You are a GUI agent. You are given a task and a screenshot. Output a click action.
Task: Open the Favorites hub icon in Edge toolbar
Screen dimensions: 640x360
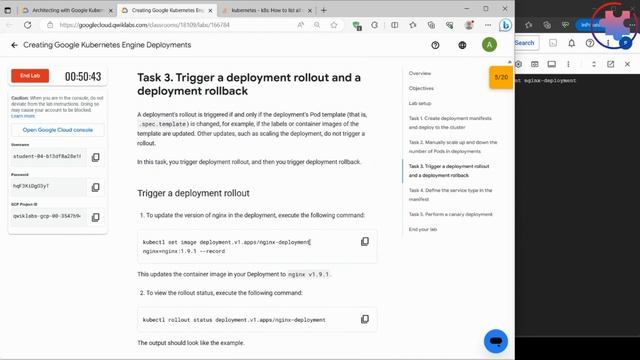[413, 25]
